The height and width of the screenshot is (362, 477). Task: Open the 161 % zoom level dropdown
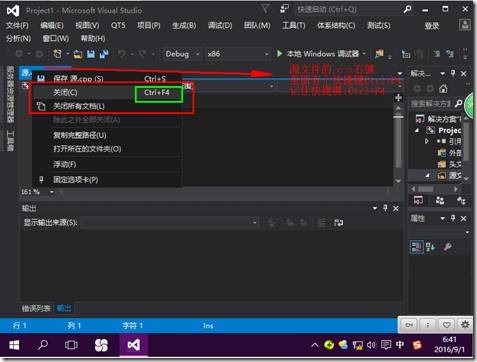tap(52, 192)
